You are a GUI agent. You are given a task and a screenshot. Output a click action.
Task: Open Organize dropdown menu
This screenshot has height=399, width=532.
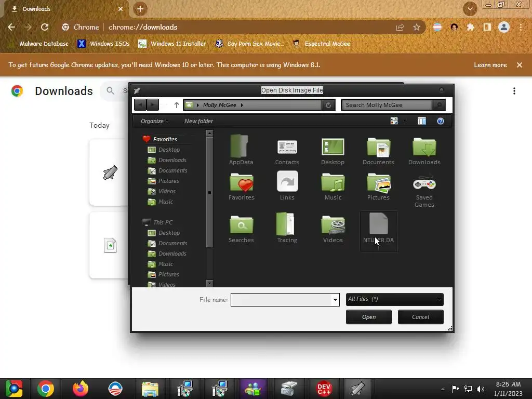[154, 121]
